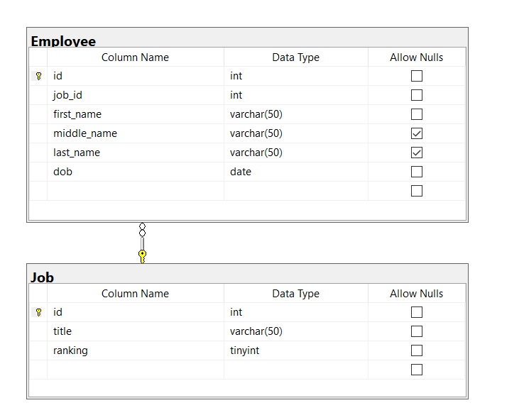Select the ranking column name cell
This screenshot has width=524, height=420.
click(136, 350)
